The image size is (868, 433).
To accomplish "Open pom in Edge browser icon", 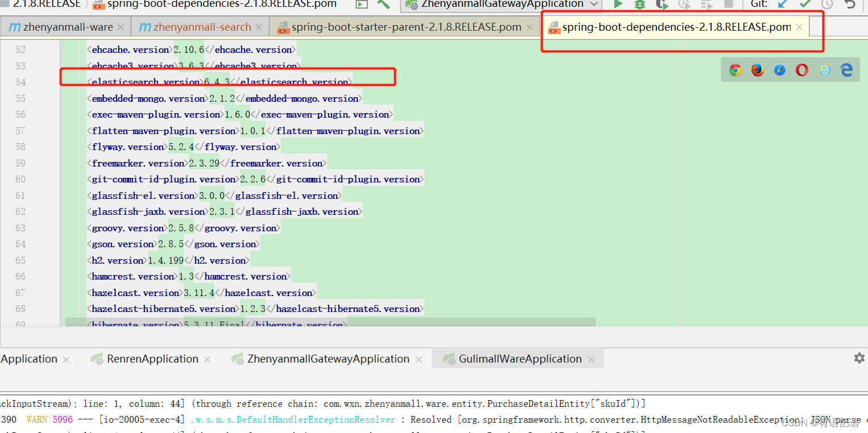I will pos(846,70).
